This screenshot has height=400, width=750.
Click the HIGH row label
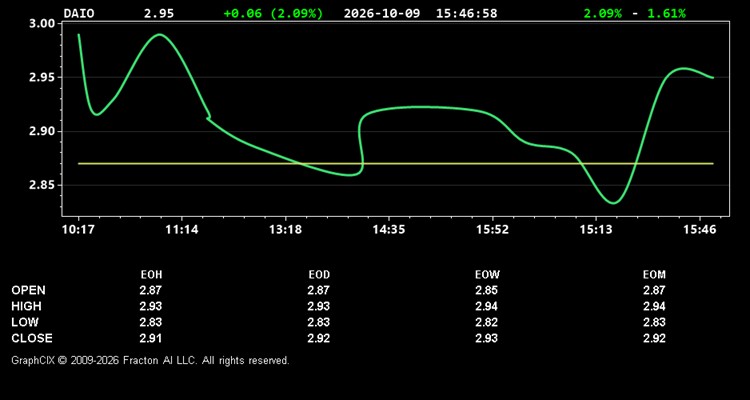tap(26, 306)
